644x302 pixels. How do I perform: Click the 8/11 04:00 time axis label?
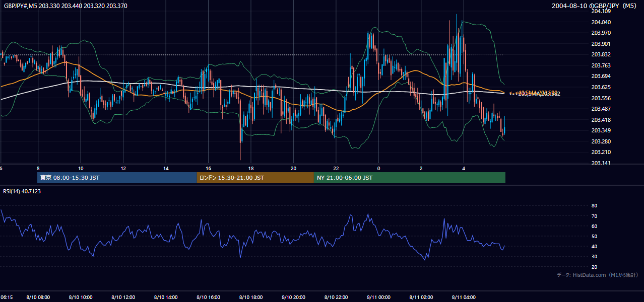464,297
